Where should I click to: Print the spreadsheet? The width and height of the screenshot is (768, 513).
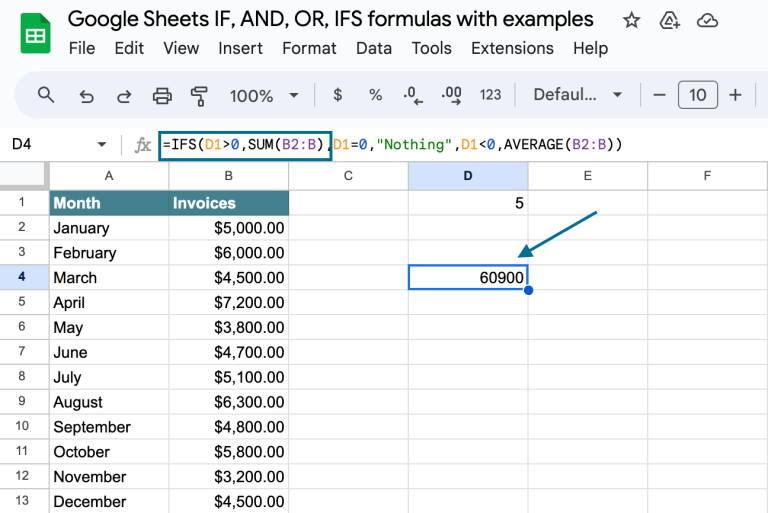[x=162, y=95]
